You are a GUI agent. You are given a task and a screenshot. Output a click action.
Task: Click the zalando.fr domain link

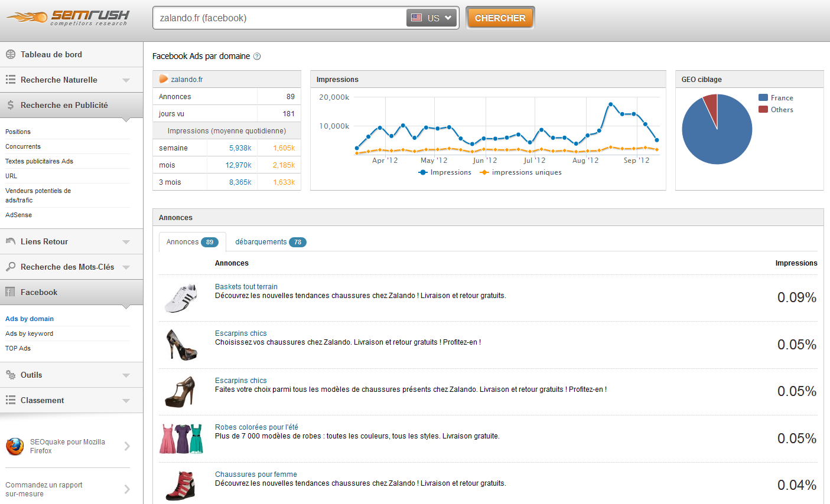point(187,79)
